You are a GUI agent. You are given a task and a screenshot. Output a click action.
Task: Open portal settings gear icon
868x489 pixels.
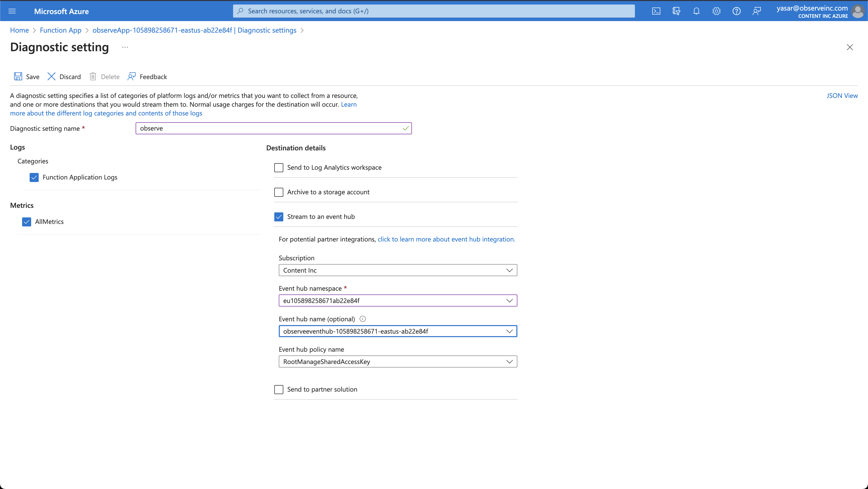pos(716,11)
